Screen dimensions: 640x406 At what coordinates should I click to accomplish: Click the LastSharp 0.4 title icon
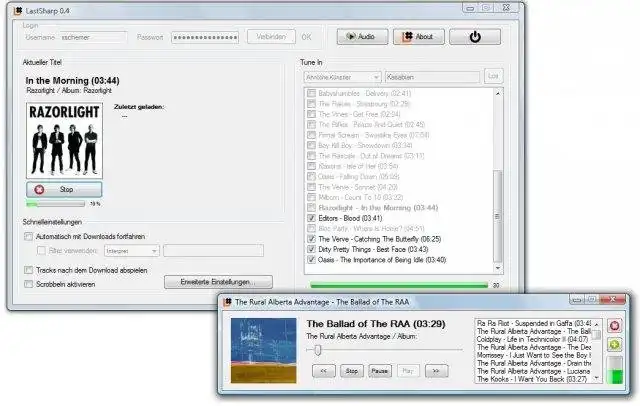18,11
